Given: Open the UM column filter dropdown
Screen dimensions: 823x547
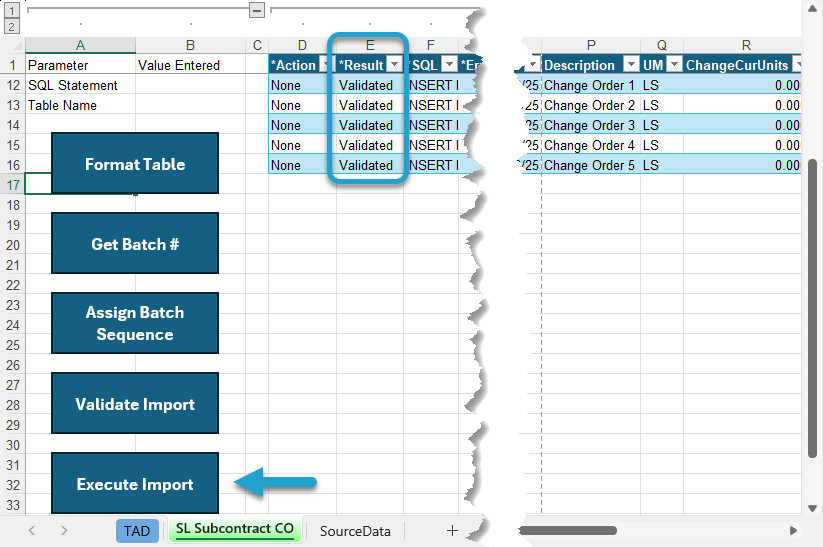Looking at the screenshot, I should tap(674, 65).
